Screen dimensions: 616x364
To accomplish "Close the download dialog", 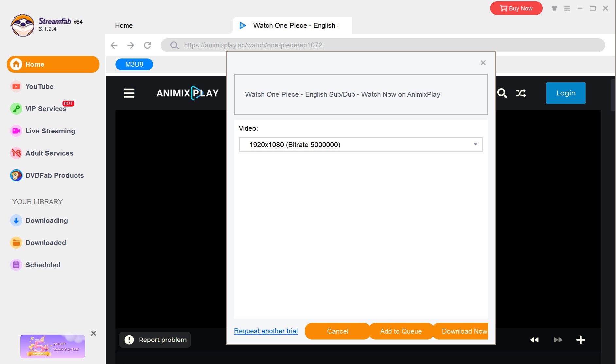I will click(483, 63).
